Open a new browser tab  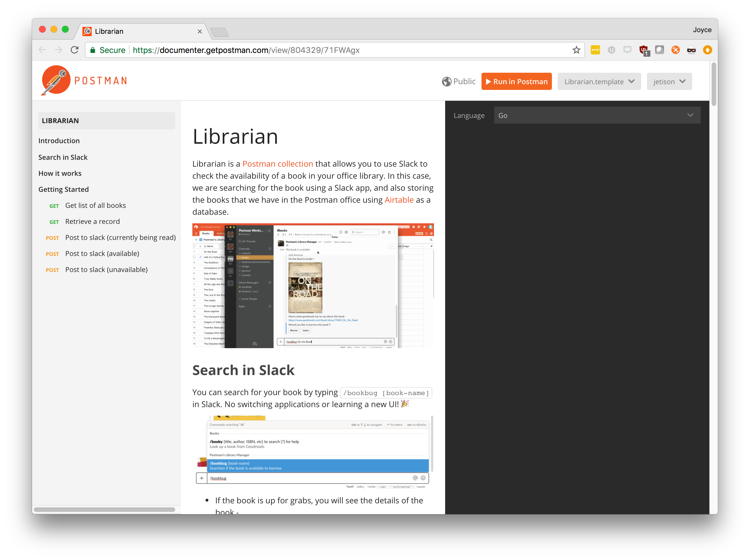coord(219,32)
